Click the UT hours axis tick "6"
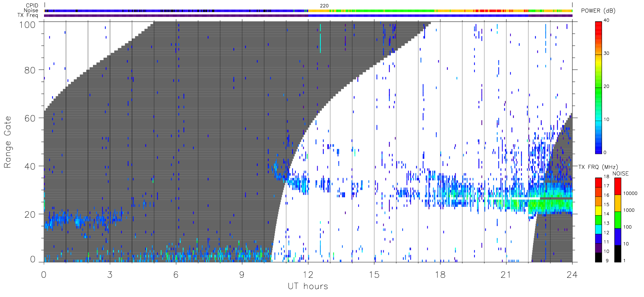 pos(176,275)
